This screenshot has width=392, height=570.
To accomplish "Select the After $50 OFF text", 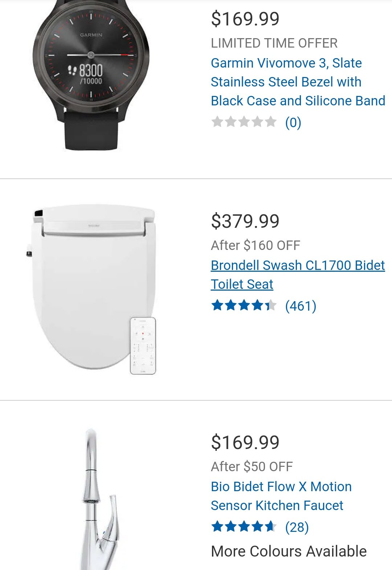I will coord(252,466).
